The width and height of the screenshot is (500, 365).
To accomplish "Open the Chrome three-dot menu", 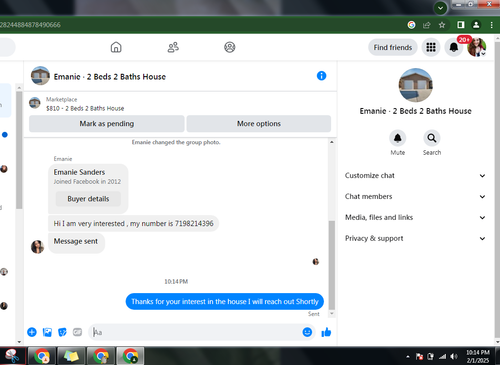I will click(491, 25).
